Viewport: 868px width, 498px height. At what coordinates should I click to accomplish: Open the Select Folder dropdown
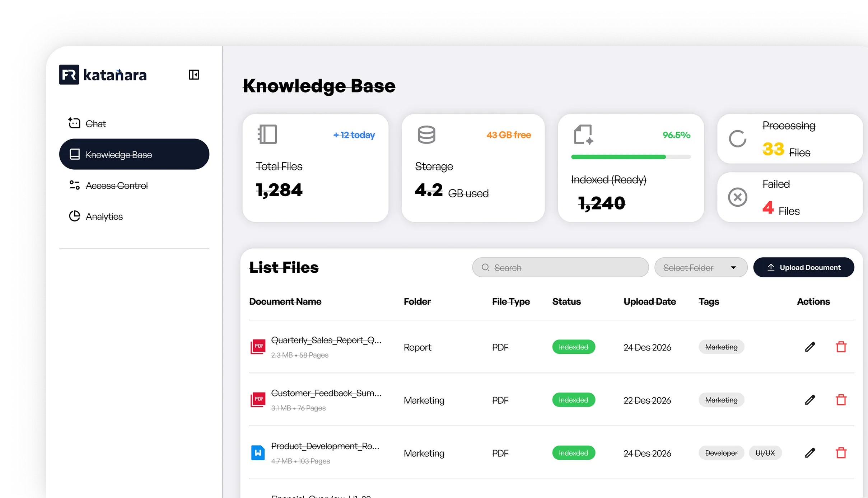(x=701, y=267)
